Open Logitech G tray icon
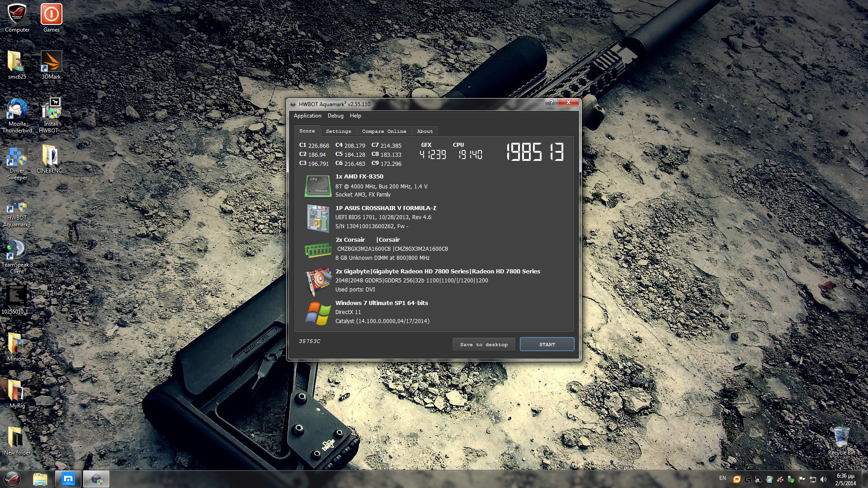Screen dimensions: 868x488 pyautogui.click(x=747, y=479)
